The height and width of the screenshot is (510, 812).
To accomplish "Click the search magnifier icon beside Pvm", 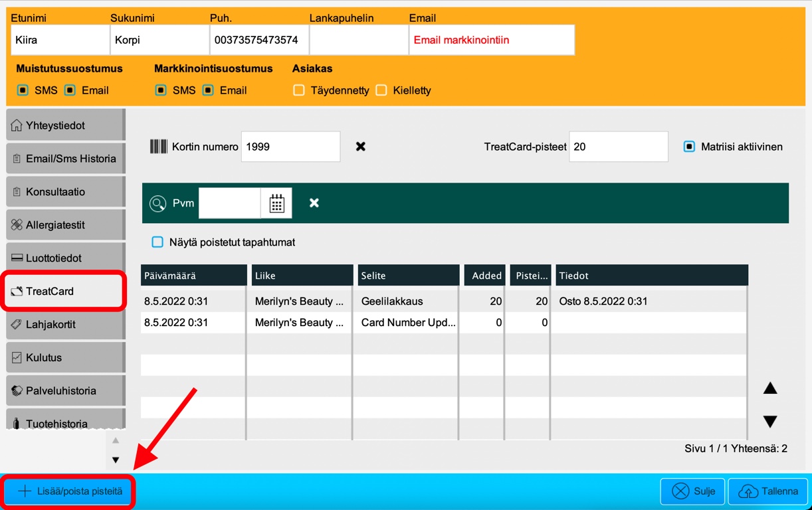I will click(x=157, y=203).
